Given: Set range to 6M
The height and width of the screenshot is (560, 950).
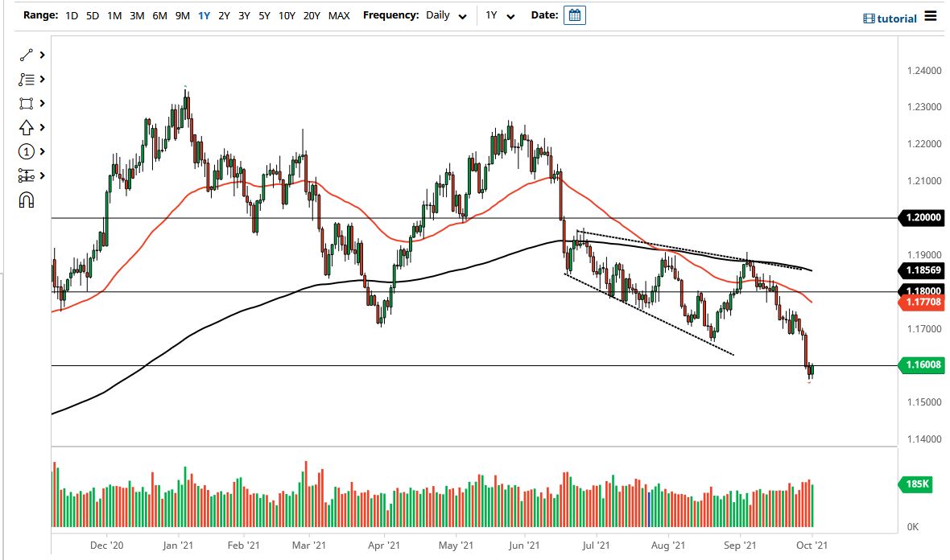Looking at the screenshot, I should point(159,16).
